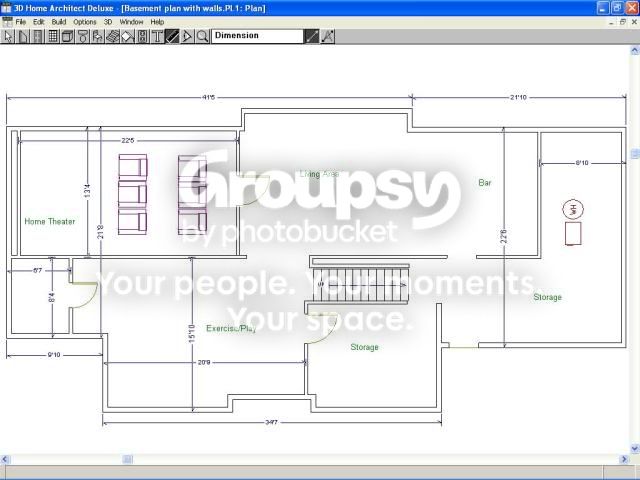
Task: Click the vertical scrollbar thumb
Action: click(635, 154)
